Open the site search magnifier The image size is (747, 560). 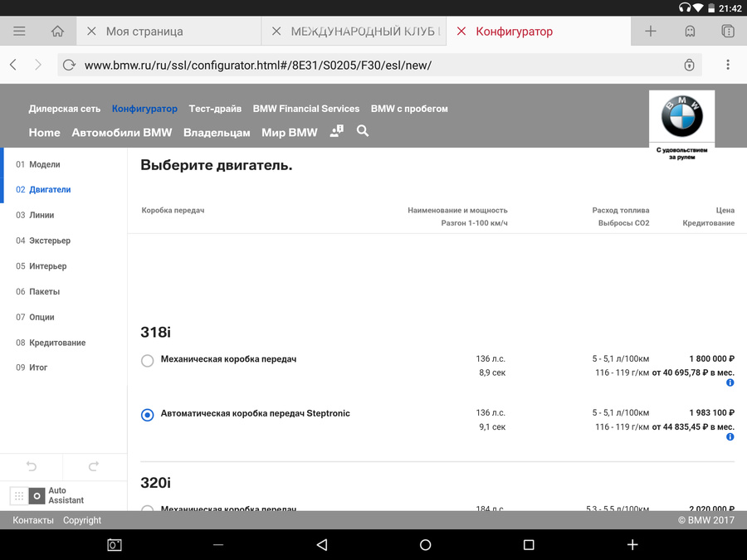pyautogui.click(x=363, y=131)
